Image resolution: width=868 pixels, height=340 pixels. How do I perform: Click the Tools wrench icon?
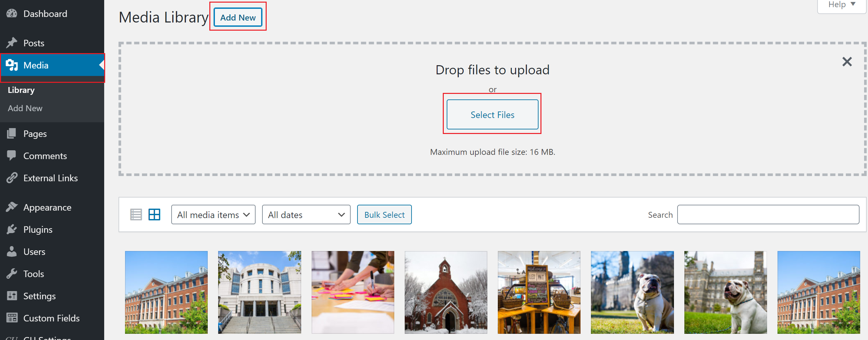pyautogui.click(x=12, y=273)
